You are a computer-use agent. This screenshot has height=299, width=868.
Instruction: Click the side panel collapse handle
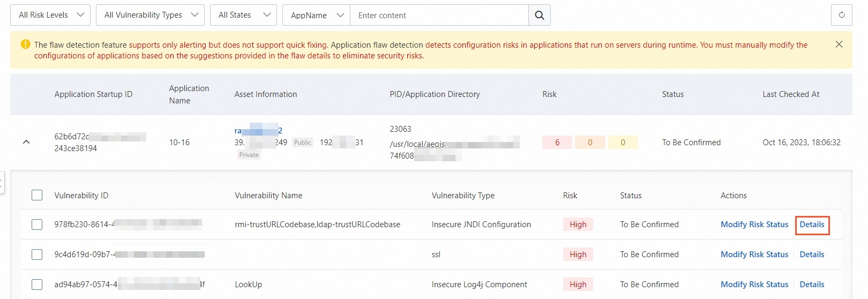pyautogui.click(x=2, y=183)
